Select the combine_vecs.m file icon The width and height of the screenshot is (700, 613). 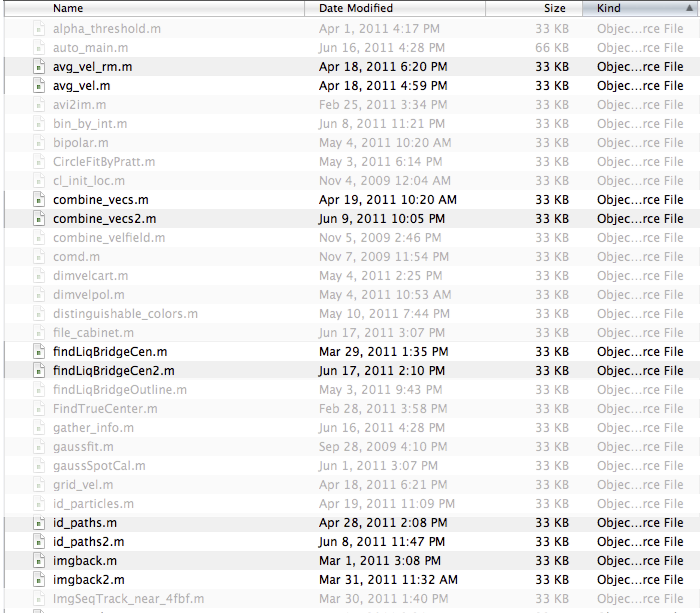tap(39, 200)
